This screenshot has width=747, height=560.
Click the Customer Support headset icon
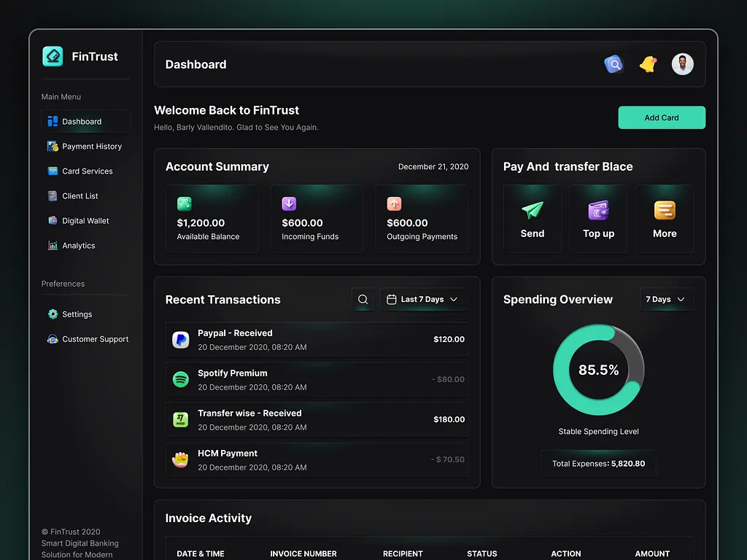click(53, 339)
